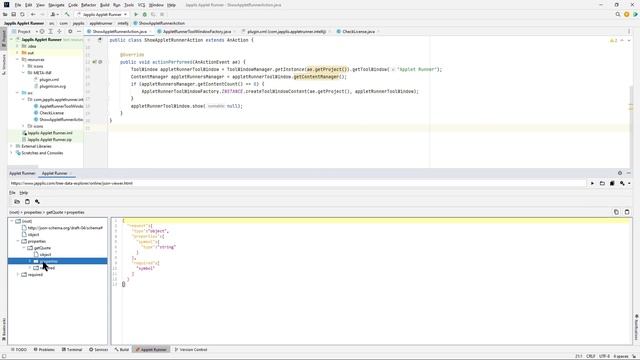
Task: Click the UTF-8 encoding status bar entry
Action: coord(604,356)
